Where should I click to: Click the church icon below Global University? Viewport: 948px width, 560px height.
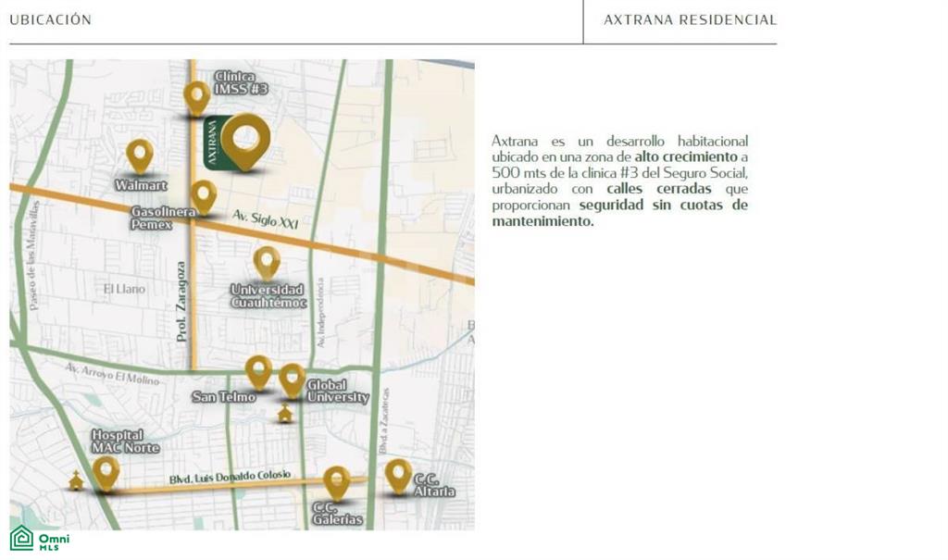[x=285, y=414]
